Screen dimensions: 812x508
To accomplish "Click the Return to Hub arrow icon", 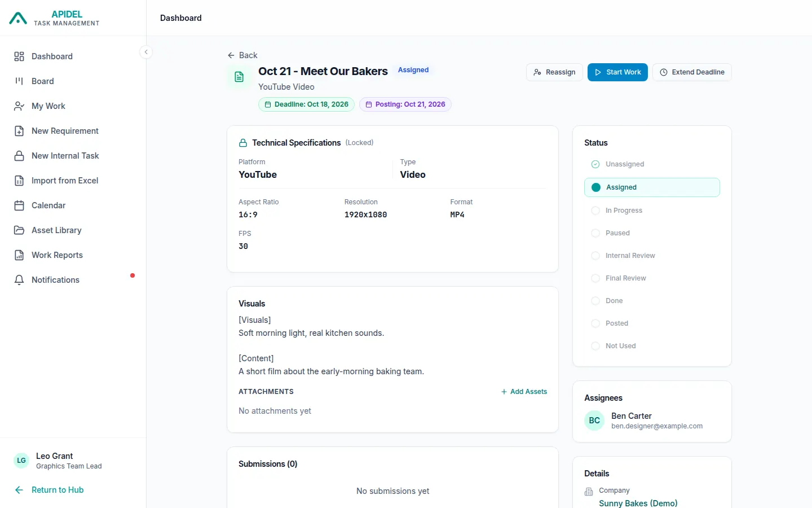I will pyautogui.click(x=19, y=490).
